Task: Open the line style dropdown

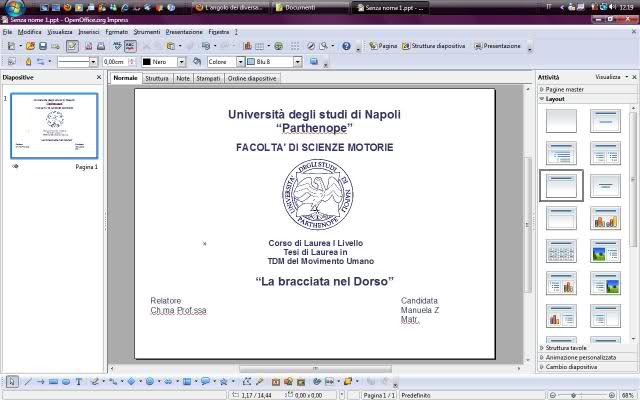Action: point(93,62)
